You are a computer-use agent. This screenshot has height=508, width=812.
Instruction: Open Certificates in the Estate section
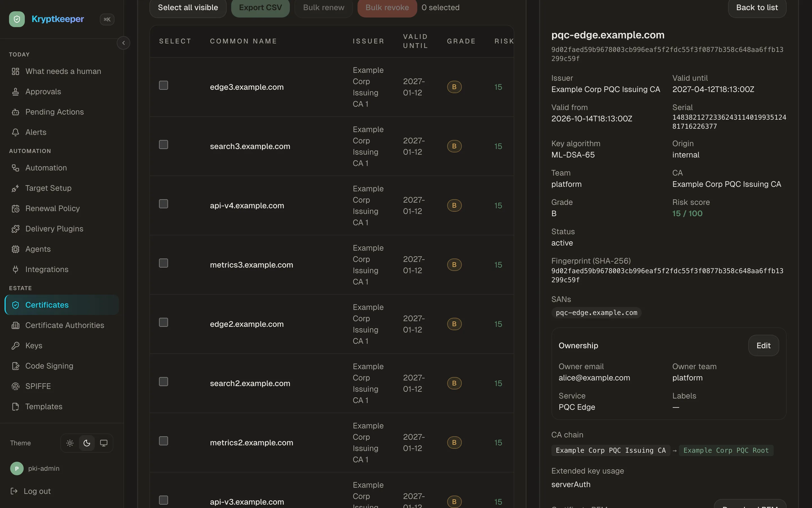point(62,305)
